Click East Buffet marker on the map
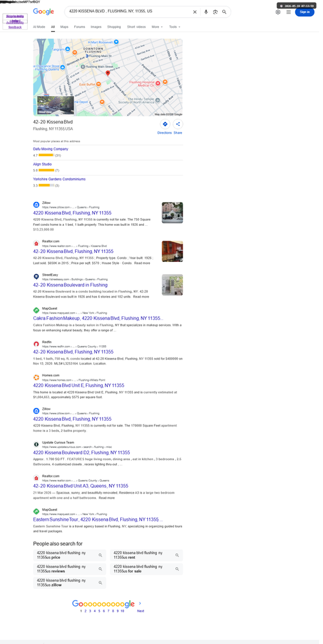323x644 pixels. click(x=99, y=84)
